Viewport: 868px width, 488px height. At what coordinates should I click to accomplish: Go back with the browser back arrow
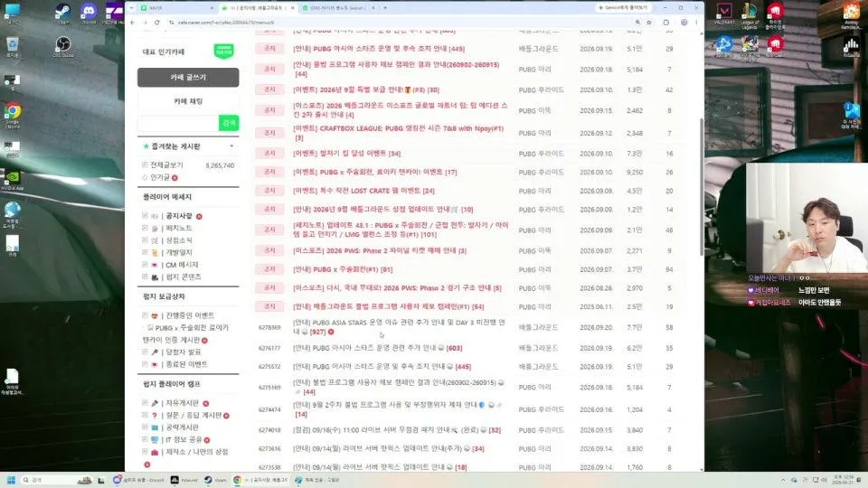(x=133, y=23)
